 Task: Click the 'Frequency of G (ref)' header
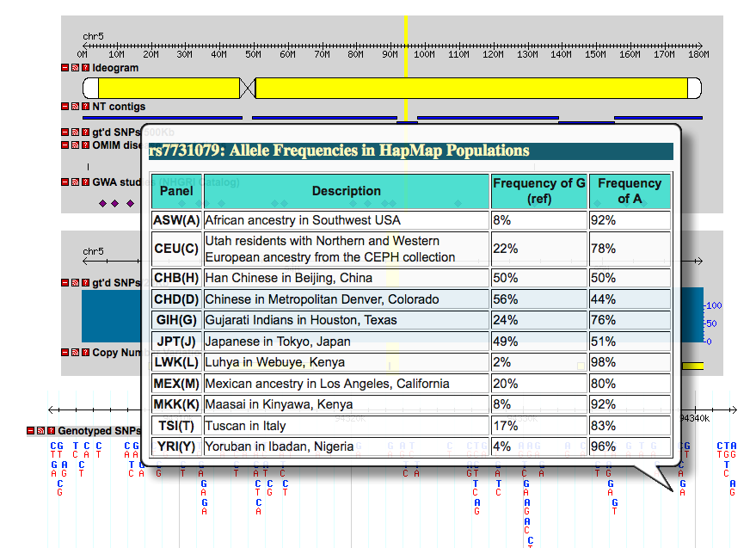539,191
